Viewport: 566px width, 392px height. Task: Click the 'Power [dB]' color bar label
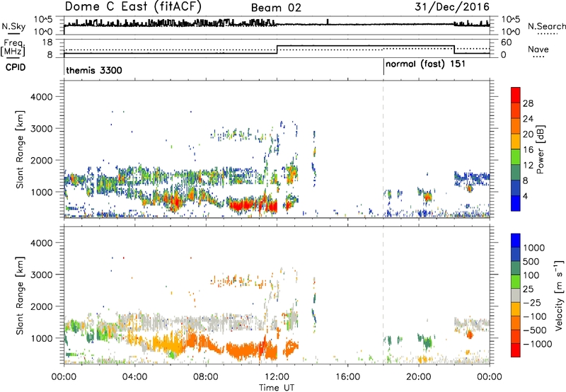(541, 149)
